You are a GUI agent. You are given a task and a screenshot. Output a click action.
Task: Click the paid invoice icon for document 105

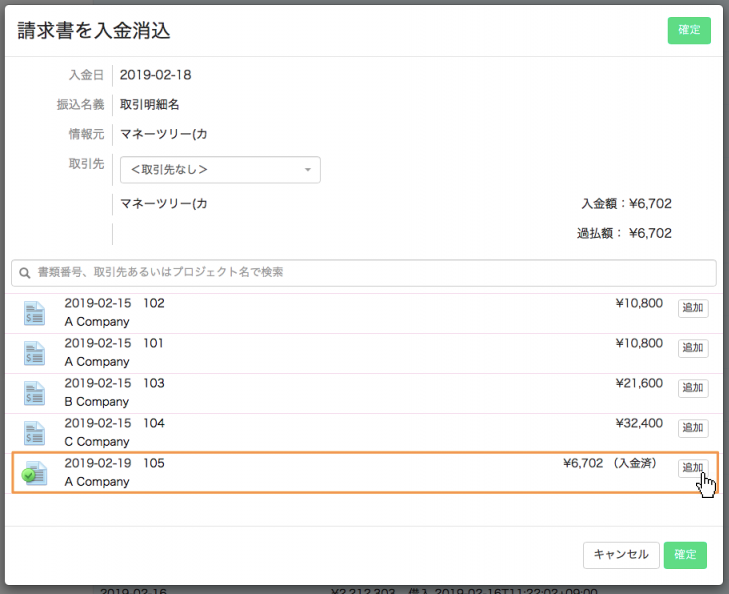[x=34, y=473]
